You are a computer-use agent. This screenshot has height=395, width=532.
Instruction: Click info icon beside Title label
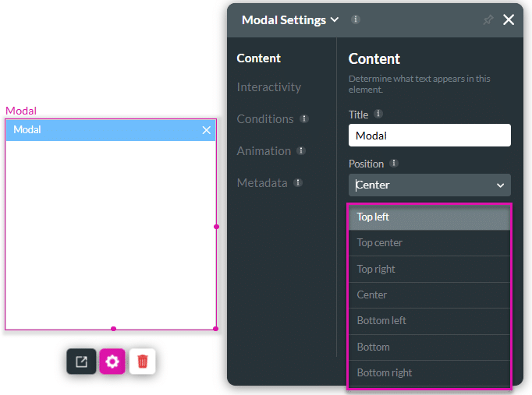click(378, 114)
